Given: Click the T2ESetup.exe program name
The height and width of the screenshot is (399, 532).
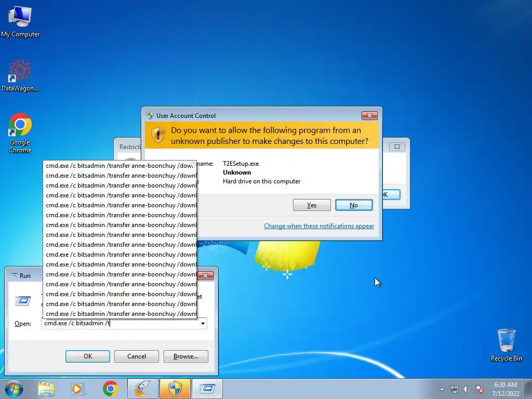Looking at the screenshot, I should point(241,164).
